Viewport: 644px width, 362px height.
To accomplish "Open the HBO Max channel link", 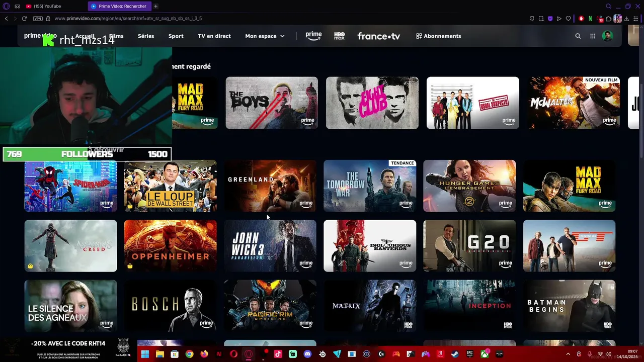I will pyautogui.click(x=340, y=36).
